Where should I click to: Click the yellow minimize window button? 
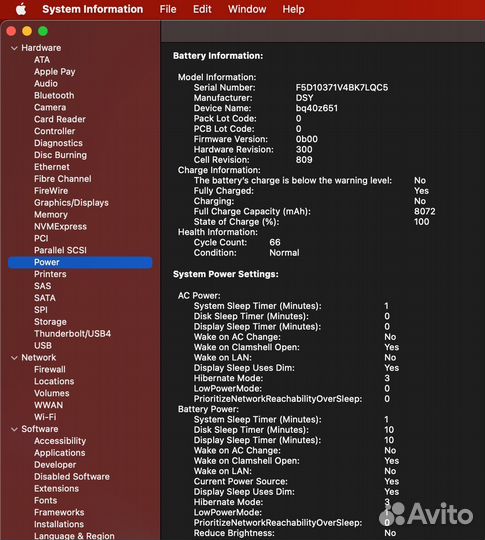point(27,31)
